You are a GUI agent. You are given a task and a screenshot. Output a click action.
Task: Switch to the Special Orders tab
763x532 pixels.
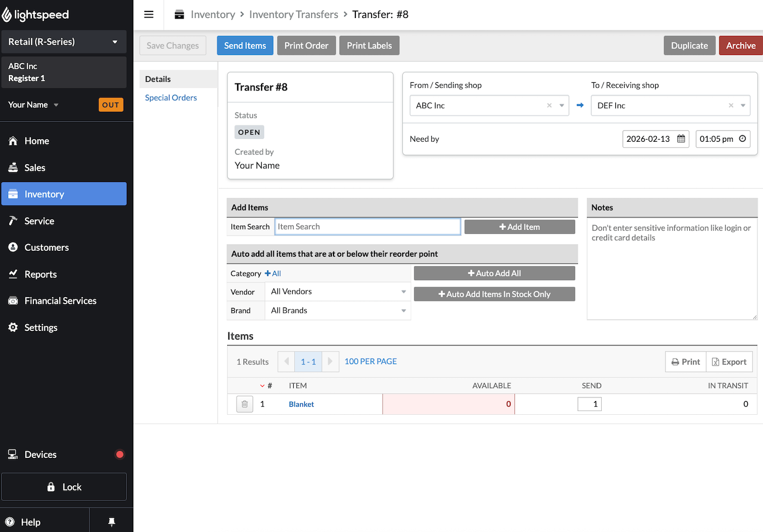(x=171, y=98)
